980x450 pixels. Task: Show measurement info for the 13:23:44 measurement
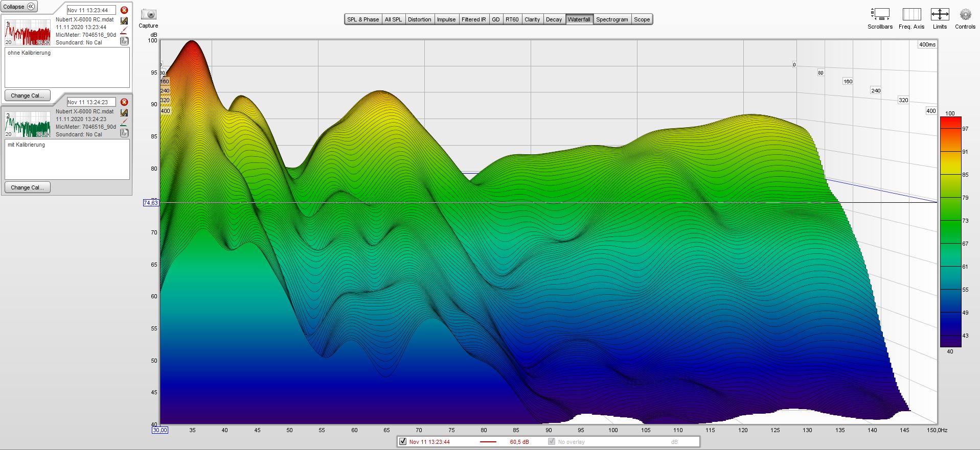click(x=124, y=41)
